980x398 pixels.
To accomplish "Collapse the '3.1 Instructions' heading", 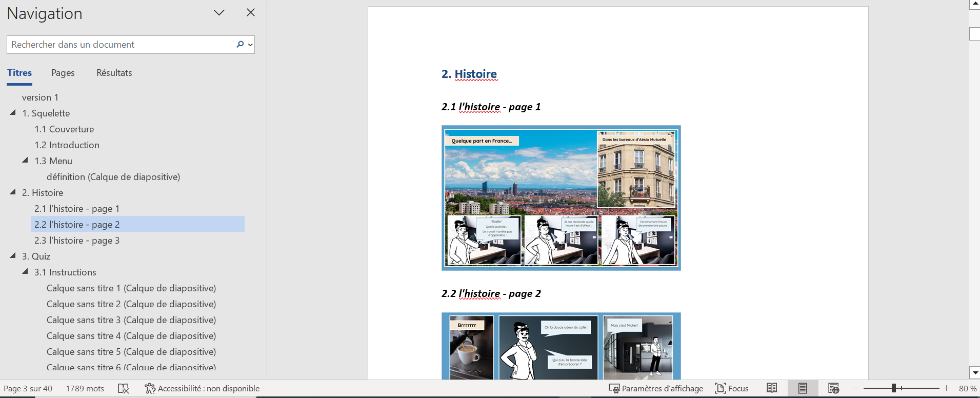I will (x=25, y=272).
